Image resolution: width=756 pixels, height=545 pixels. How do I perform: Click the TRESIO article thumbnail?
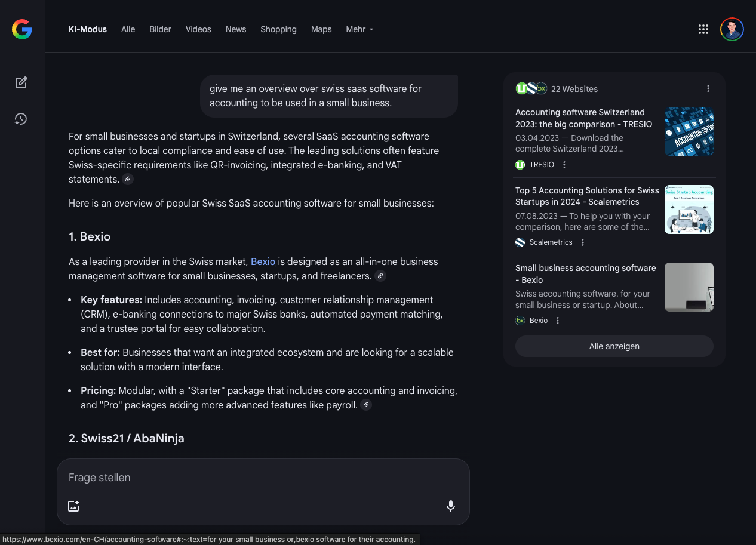689,131
